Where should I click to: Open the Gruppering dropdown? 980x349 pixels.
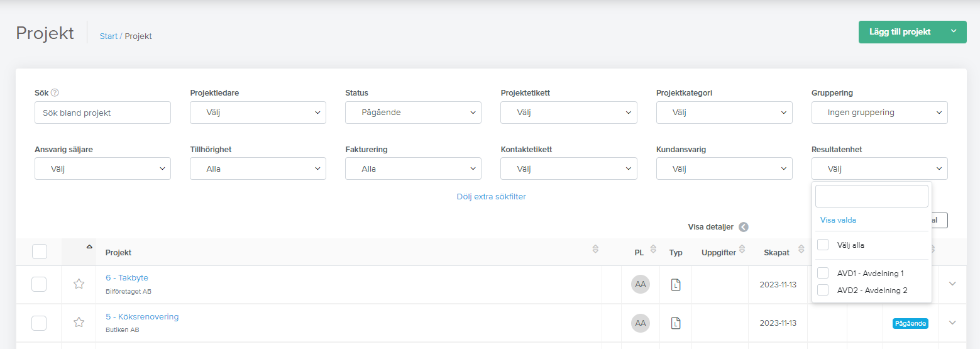coord(879,113)
